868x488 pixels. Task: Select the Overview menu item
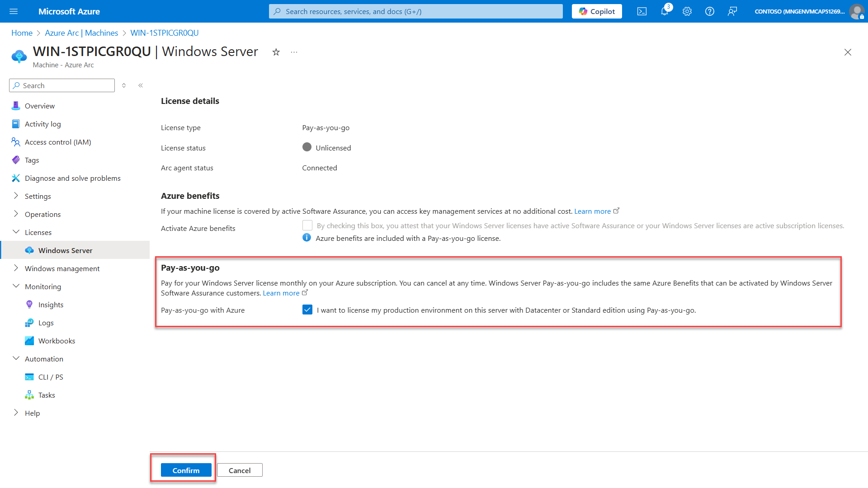pyautogui.click(x=40, y=105)
